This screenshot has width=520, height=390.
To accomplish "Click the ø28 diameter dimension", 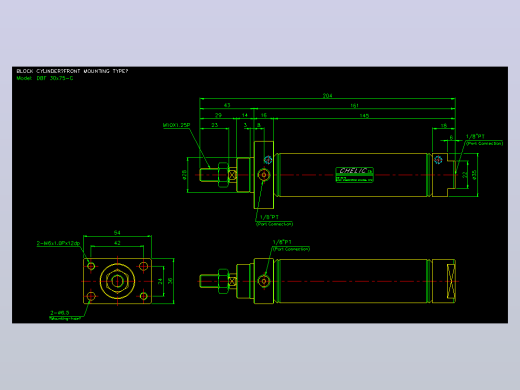I will 184,175.
